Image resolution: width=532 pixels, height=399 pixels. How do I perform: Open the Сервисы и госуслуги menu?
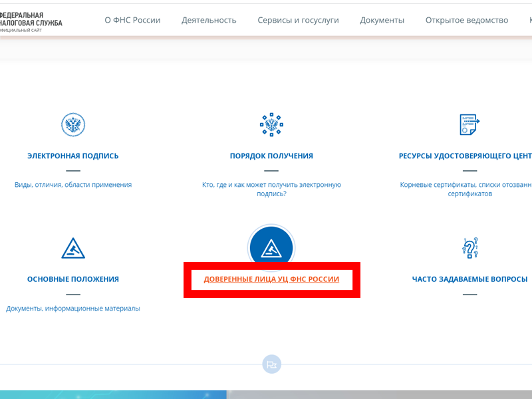tap(298, 21)
